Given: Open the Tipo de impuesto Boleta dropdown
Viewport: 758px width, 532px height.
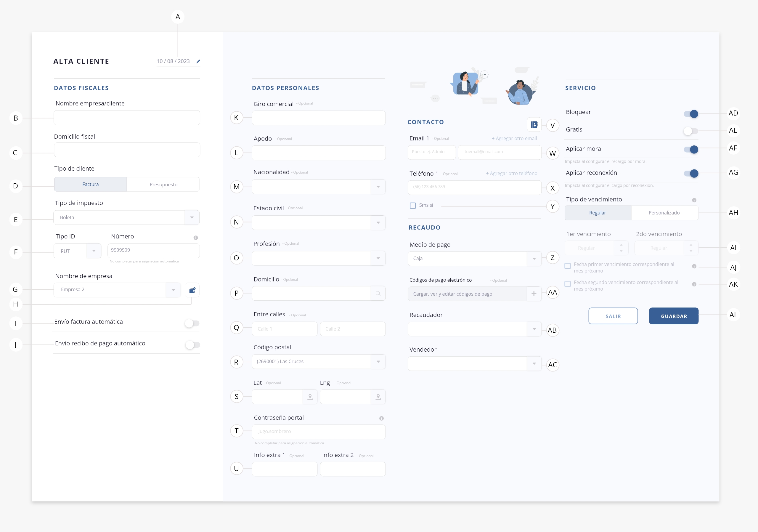Looking at the screenshot, I should (x=192, y=217).
